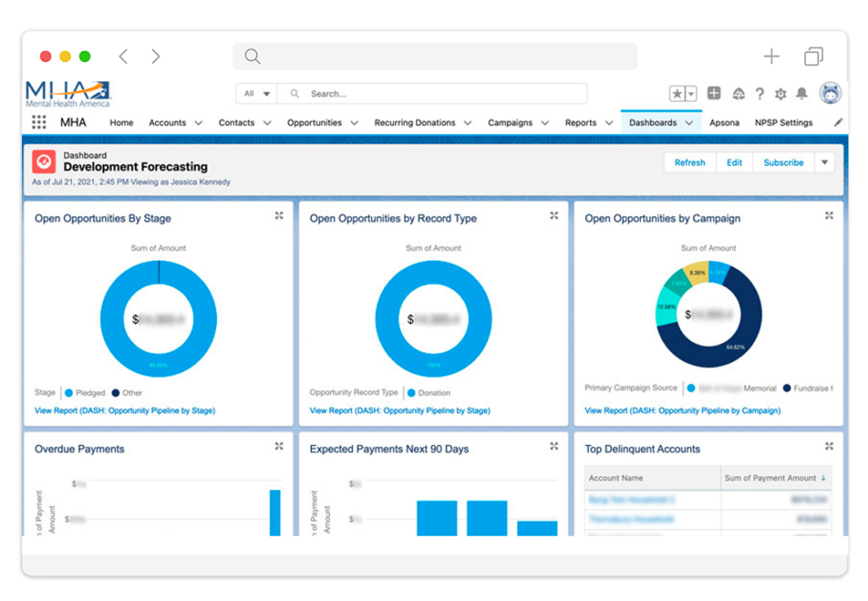Viewport: 868px width, 601px height.
Task: Expand Open Opportunities By Stage chart
Action: tap(279, 216)
